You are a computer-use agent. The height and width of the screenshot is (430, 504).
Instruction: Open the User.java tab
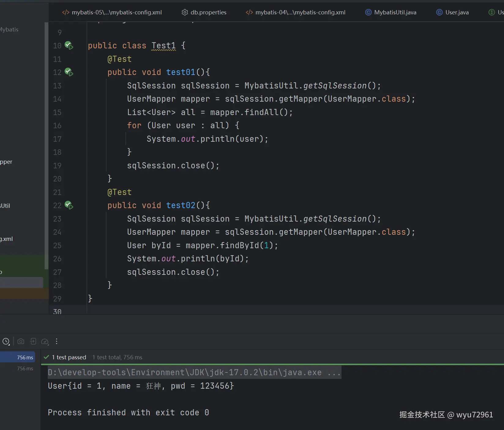pyautogui.click(x=453, y=12)
